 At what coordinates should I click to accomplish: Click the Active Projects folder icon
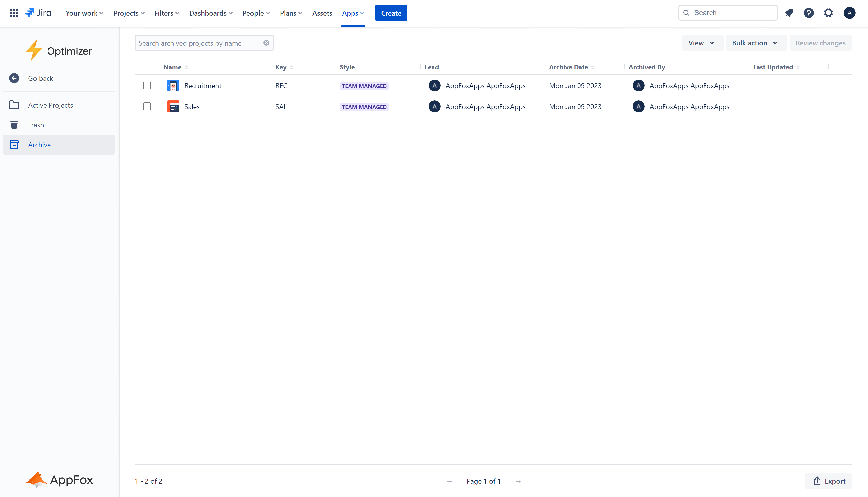(x=14, y=105)
